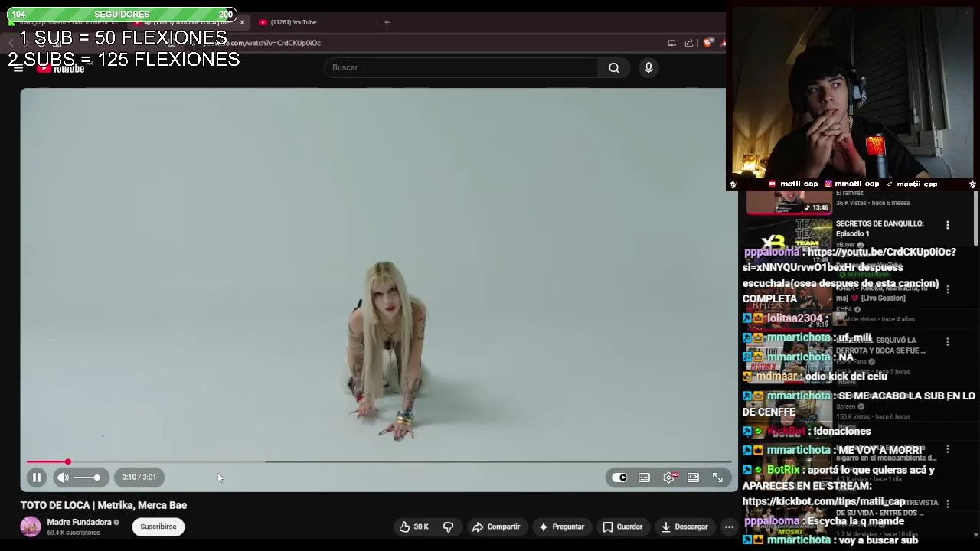This screenshot has width=980, height=551.
Task: Enter fullscreen with the expand arrows icon
Action: click(x=717, y=478)
